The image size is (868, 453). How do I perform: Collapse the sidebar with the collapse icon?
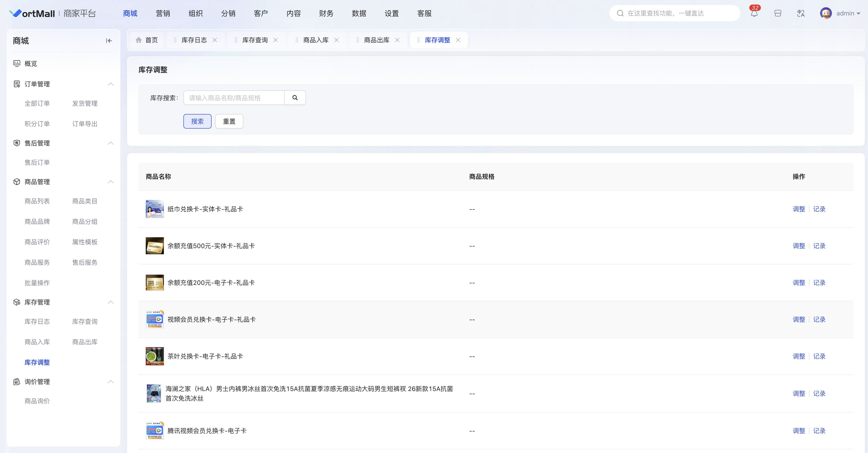(109, 41)
